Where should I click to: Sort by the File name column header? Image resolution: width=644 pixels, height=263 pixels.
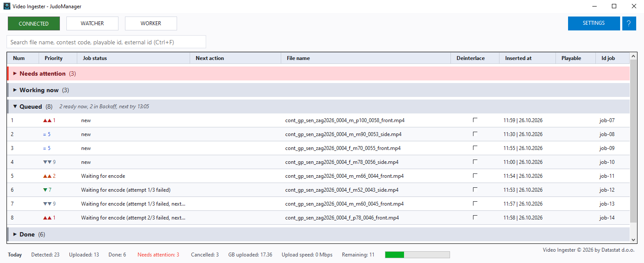point(366,58)
